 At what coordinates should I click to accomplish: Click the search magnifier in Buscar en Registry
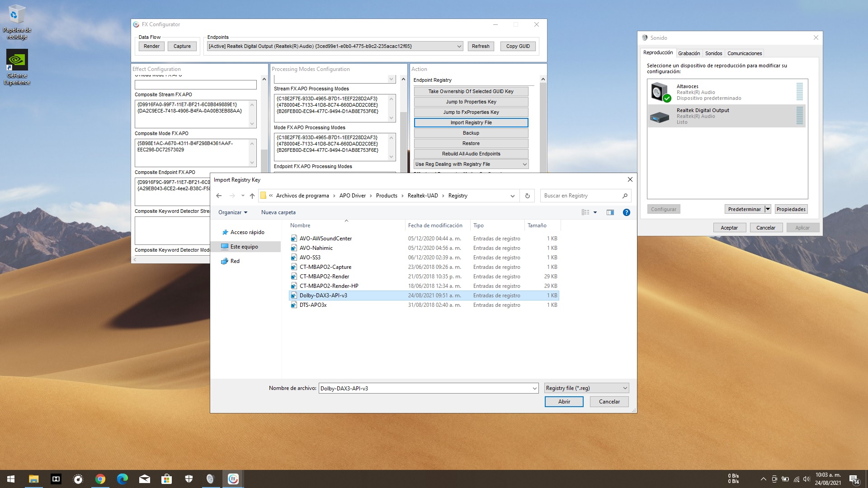625,196
